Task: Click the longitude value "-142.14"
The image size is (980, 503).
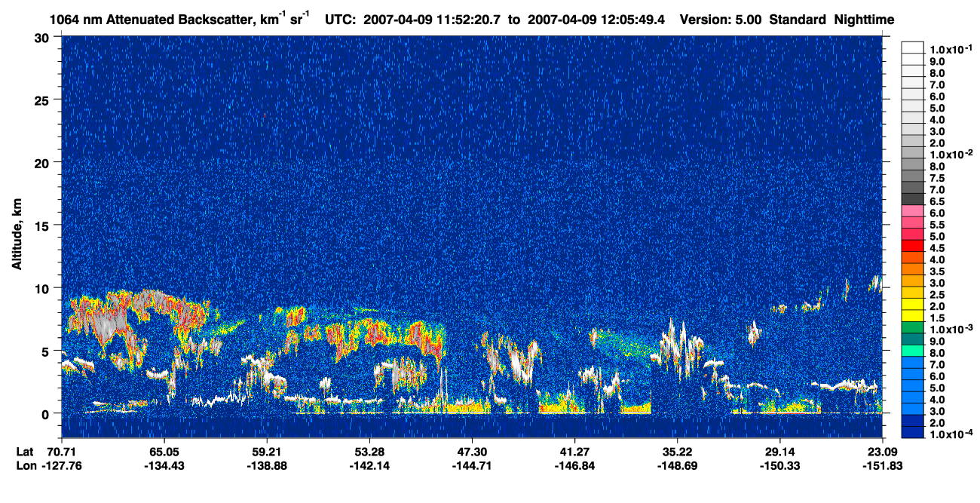Action: [369, 465]
